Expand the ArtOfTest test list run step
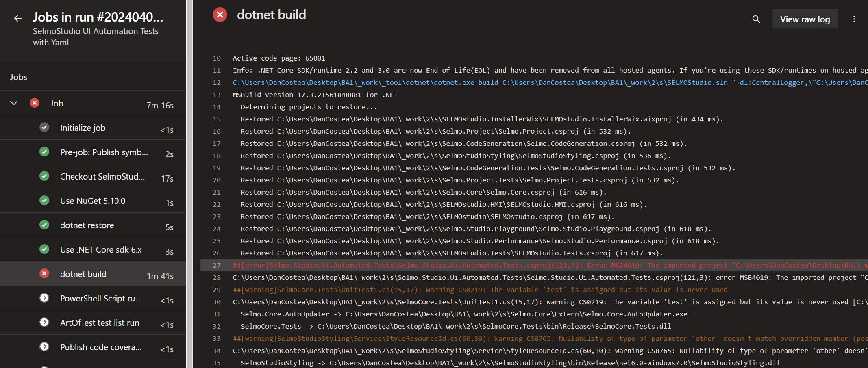This screenshot has width=868, height=368. click(x=44, y=322)
